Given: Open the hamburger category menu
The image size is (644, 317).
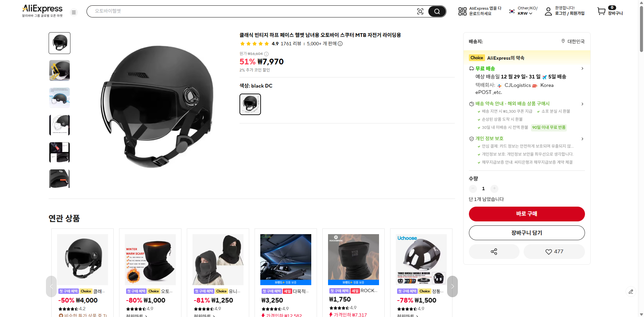Looking at the screenshot, I should [x=74, y=12].
